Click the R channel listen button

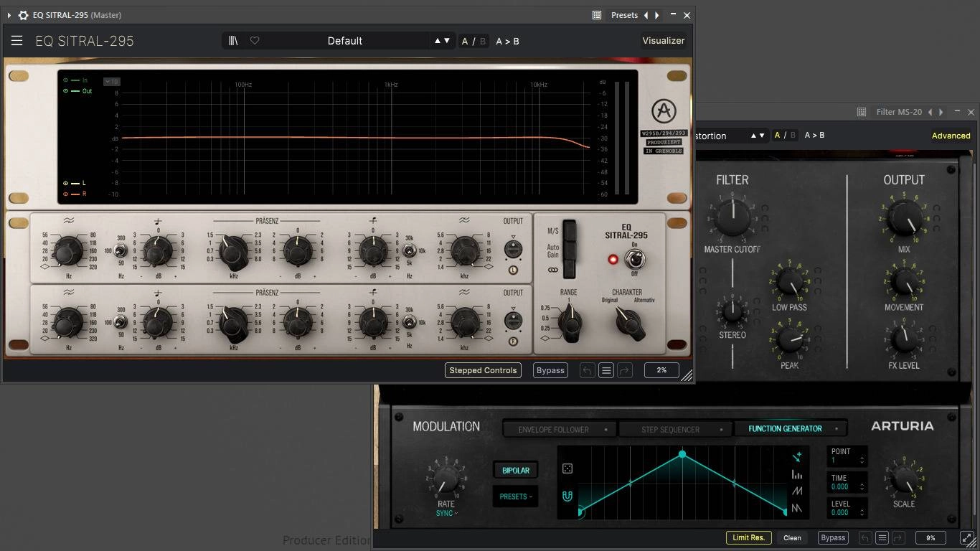tap(513, 342)
